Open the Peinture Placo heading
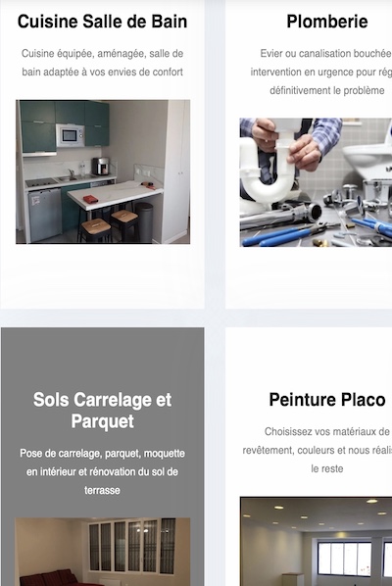Viewport: 392px width, 586px height. click(x=327, y=400)
